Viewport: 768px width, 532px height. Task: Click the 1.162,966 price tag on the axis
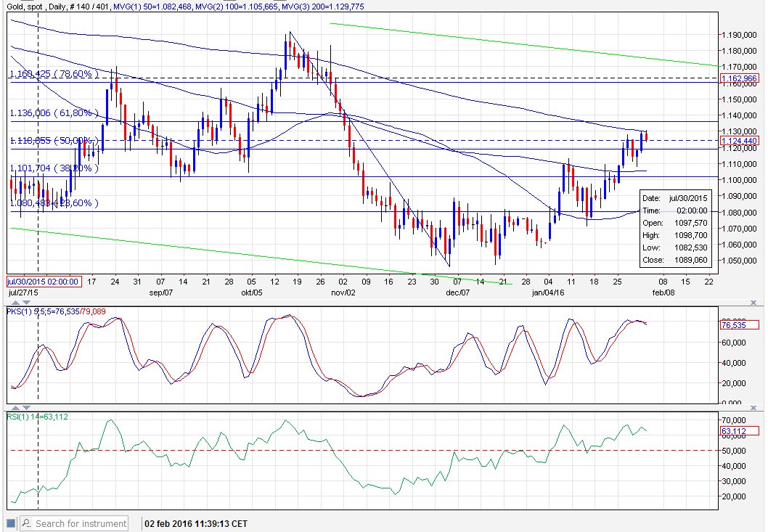pyautogui.click(x=740, y=78)
